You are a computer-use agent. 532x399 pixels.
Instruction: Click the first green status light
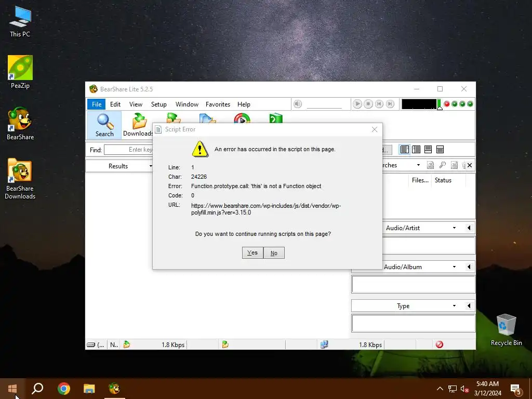point(455,104)
